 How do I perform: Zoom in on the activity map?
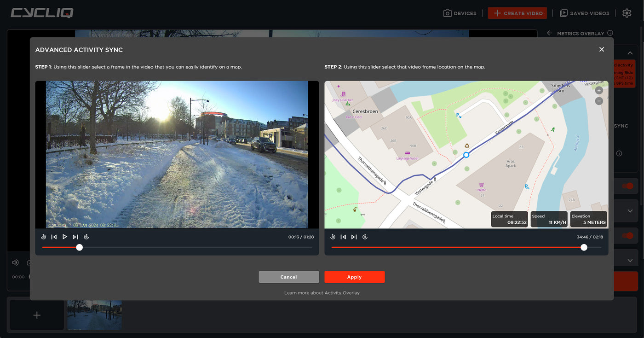coord(599,90)
